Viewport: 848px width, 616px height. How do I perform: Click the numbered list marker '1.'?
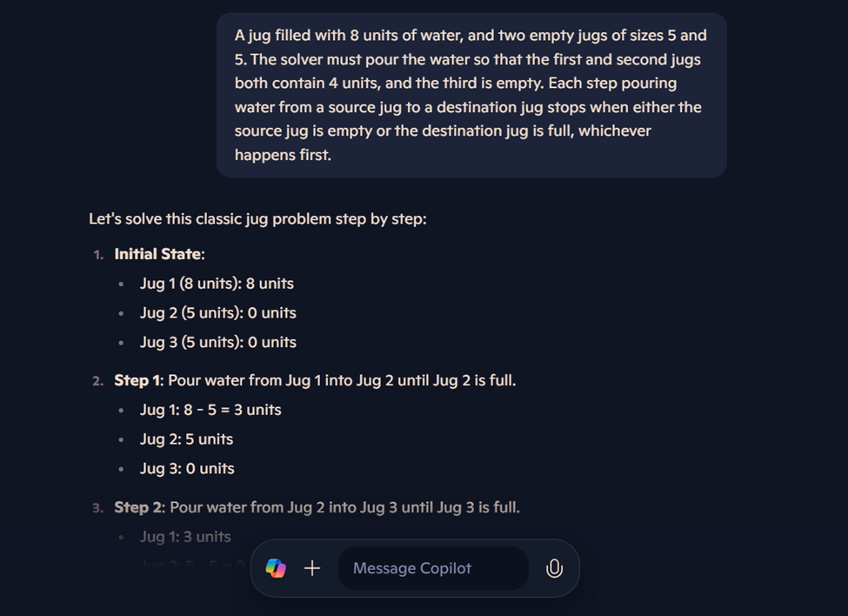[97, 253]
